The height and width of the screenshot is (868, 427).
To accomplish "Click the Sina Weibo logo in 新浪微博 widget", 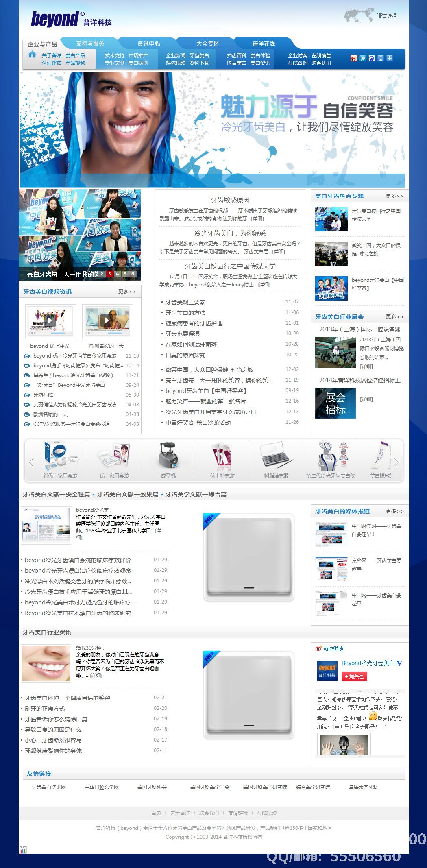I will coord(318,648).
